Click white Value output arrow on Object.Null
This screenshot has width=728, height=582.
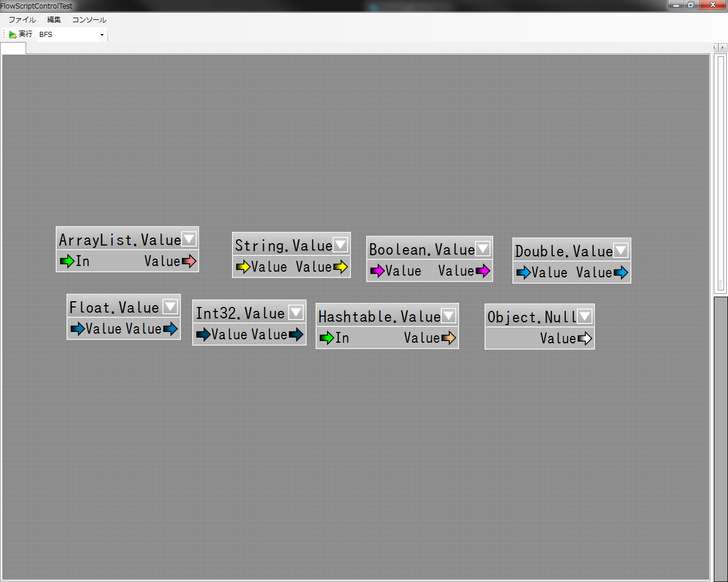pyautogui.click(x=585, y=338)
